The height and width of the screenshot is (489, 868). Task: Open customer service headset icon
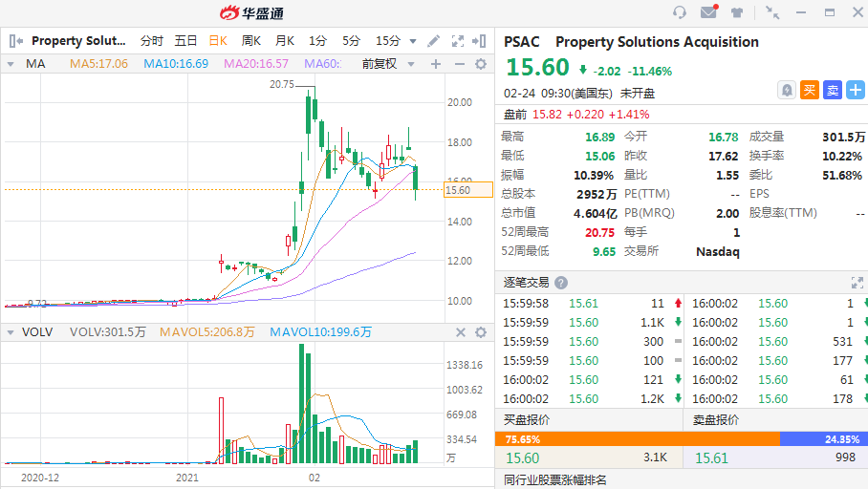[x=680, y=12]
